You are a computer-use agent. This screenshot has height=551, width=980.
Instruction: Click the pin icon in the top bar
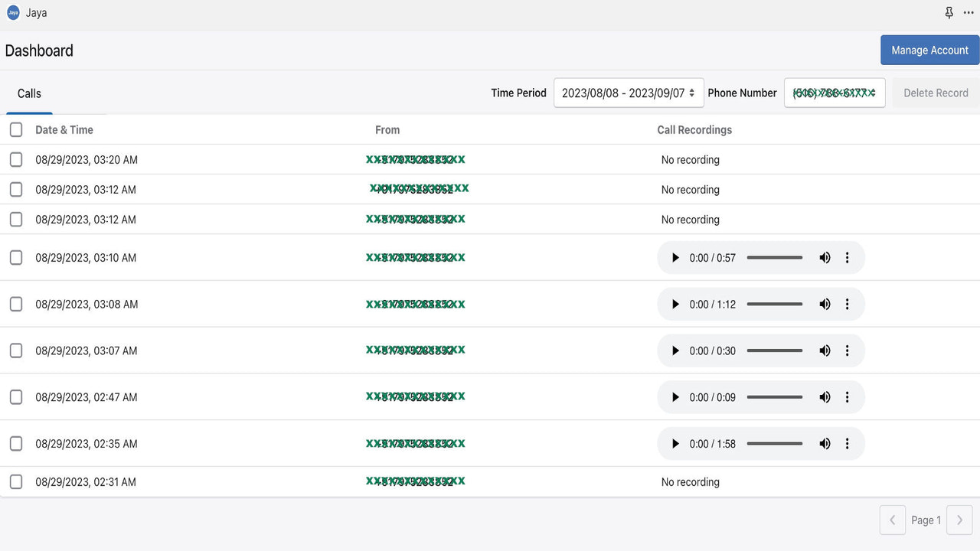[x=949, y=12]
